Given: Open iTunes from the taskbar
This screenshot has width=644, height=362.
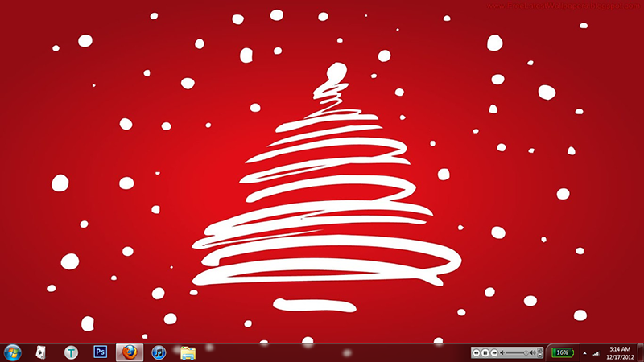Looking at the screenshot, I should coord(159,352).
